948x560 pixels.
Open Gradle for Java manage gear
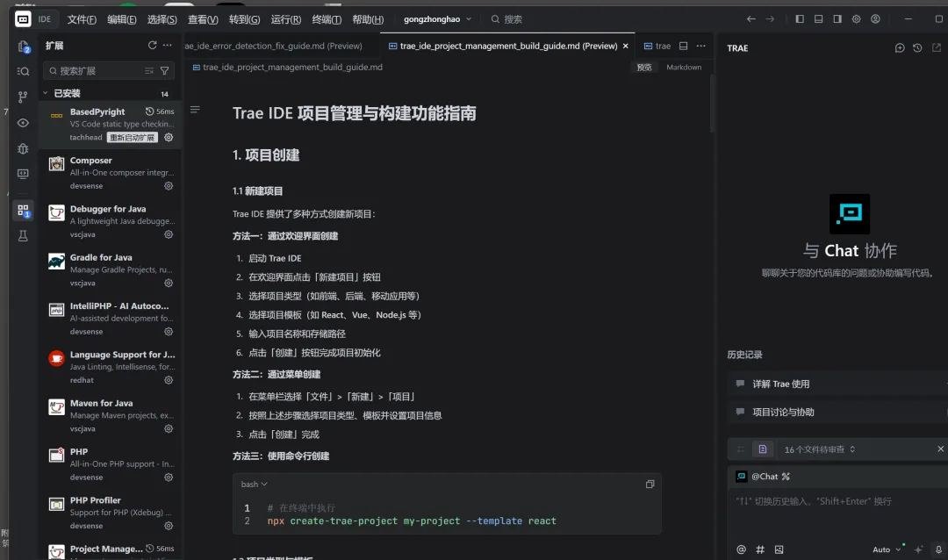[x=169, y=283]
